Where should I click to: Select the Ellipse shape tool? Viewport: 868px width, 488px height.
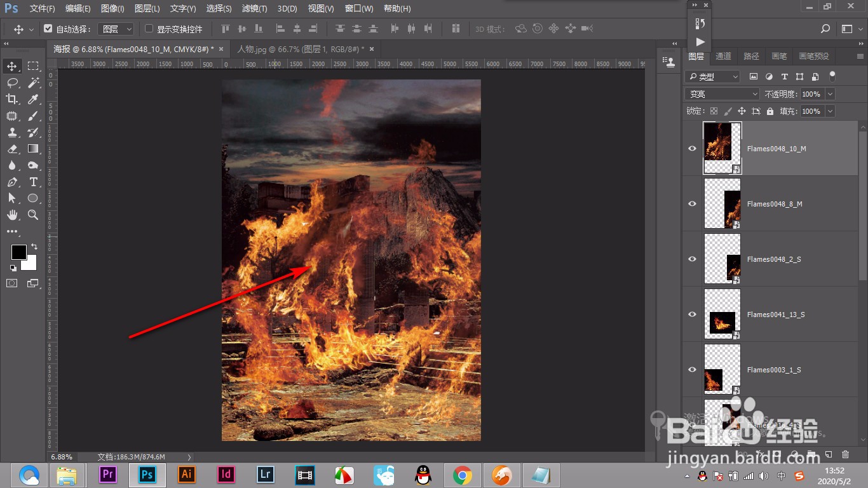(33, 198)
